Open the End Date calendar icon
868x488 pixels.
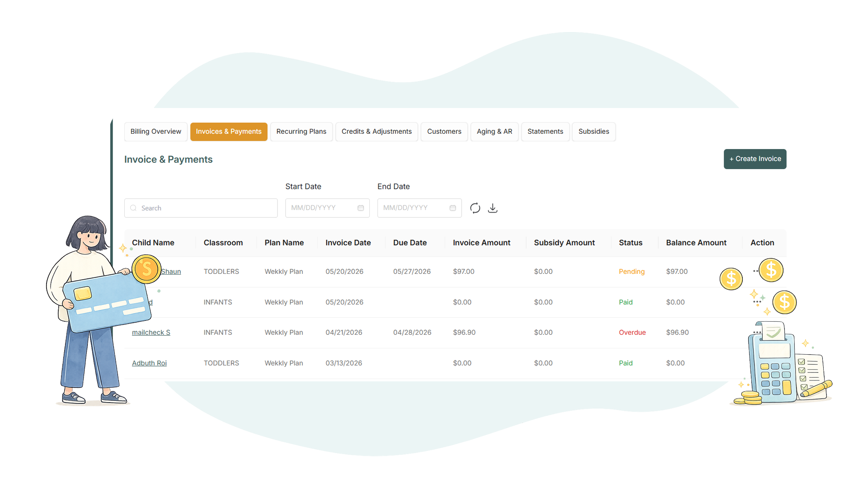click(x=453, y=208)
